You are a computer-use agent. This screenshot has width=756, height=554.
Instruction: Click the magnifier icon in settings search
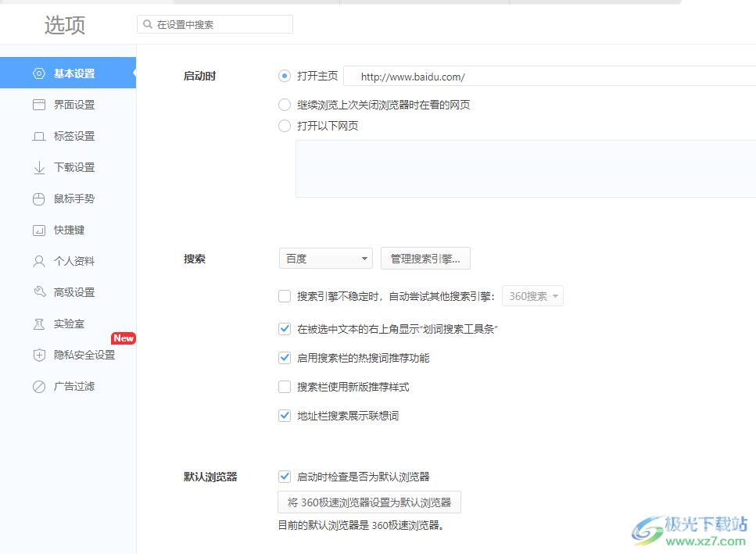point(148,24)
